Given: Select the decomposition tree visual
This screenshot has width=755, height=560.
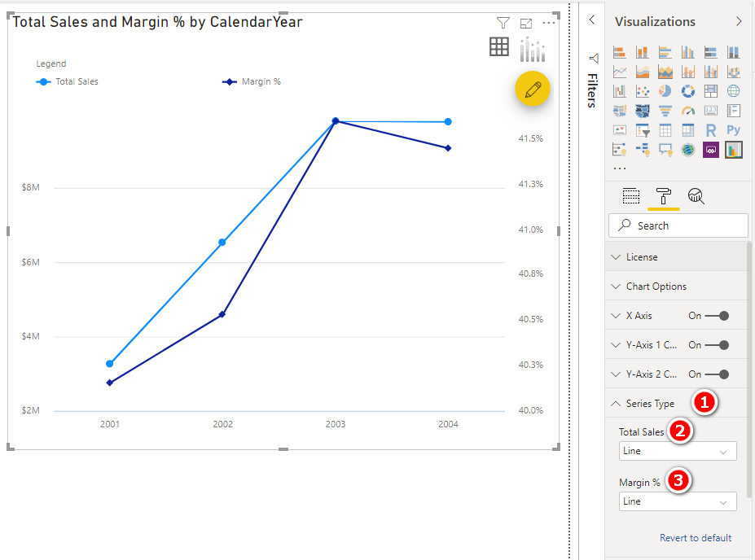Looking at the screenshot, I should click(x=642, y=150).
